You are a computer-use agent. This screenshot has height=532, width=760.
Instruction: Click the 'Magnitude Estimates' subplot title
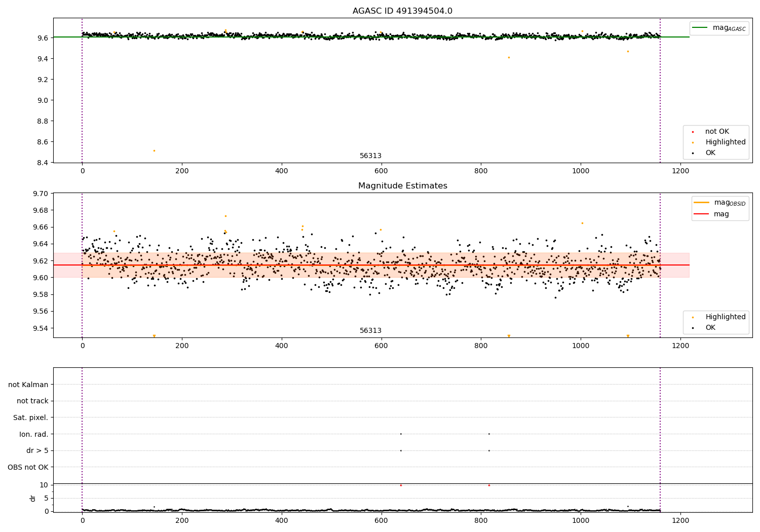tap(402, 186)
